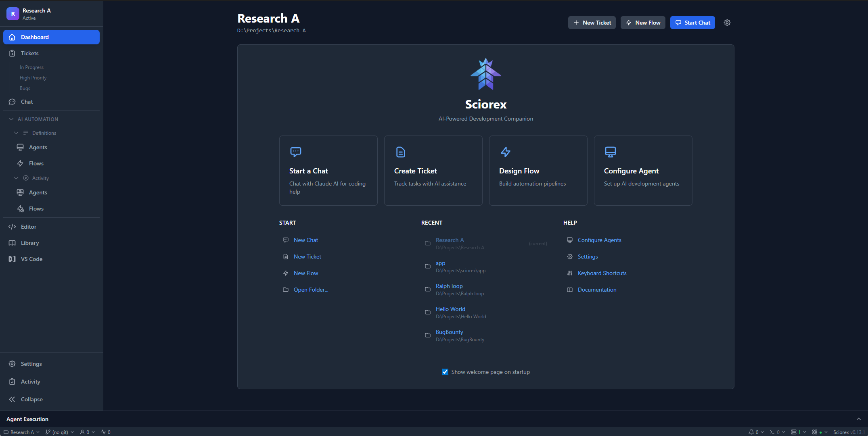Open the git dropdown in status bar
This screenshot has width=868, height=436.
(x=59, y=432)
